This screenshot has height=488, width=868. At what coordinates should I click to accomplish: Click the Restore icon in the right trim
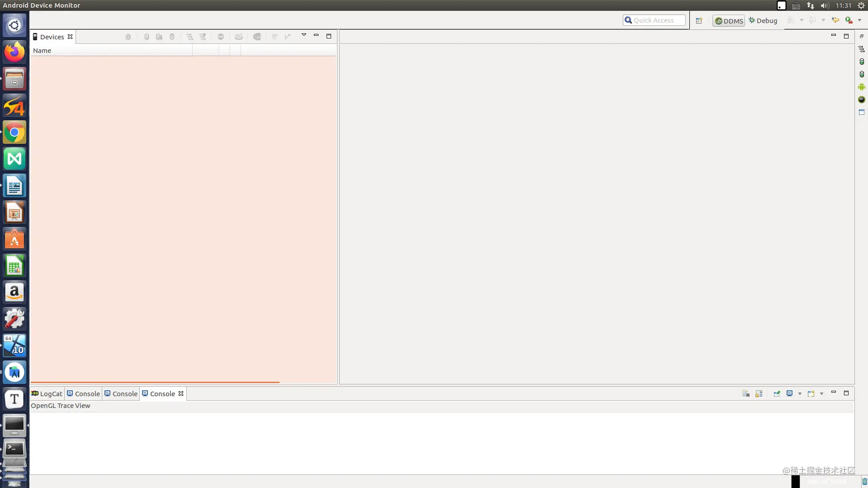(862, 36)
